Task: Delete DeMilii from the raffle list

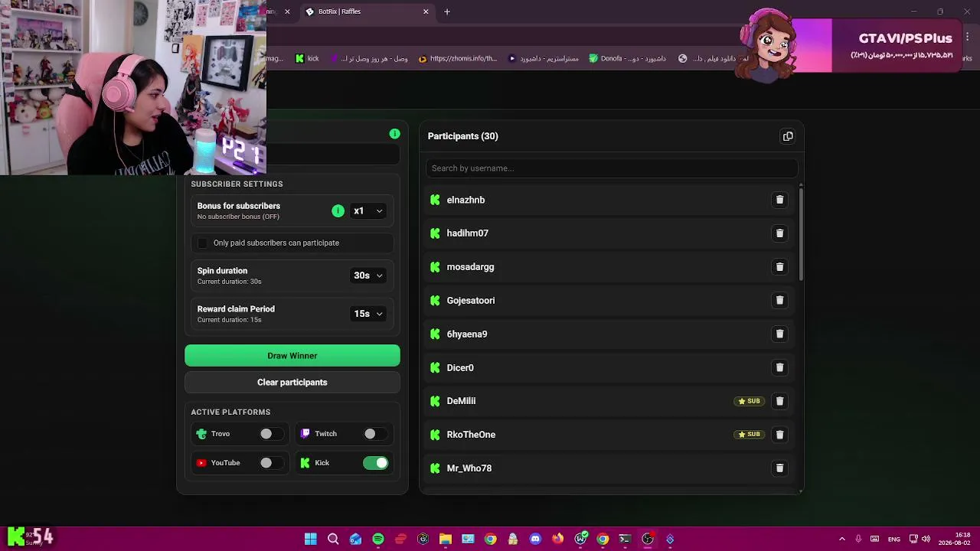Action: pos(779,401)
